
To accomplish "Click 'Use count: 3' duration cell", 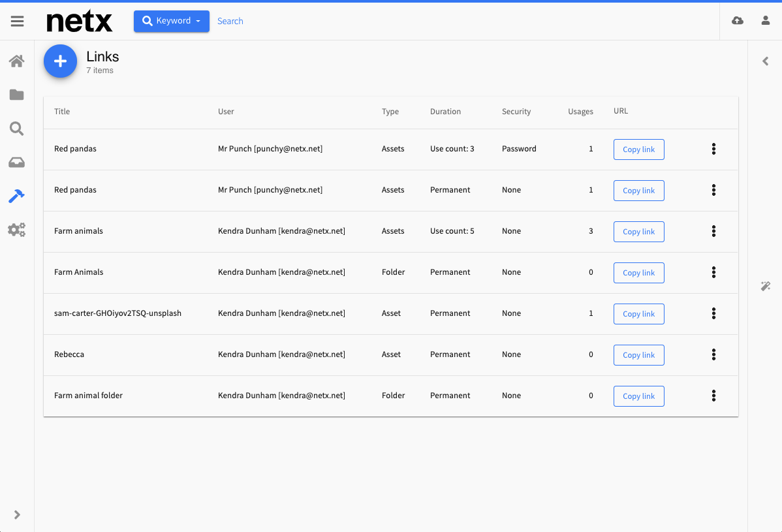I will [x=452, y=149].
